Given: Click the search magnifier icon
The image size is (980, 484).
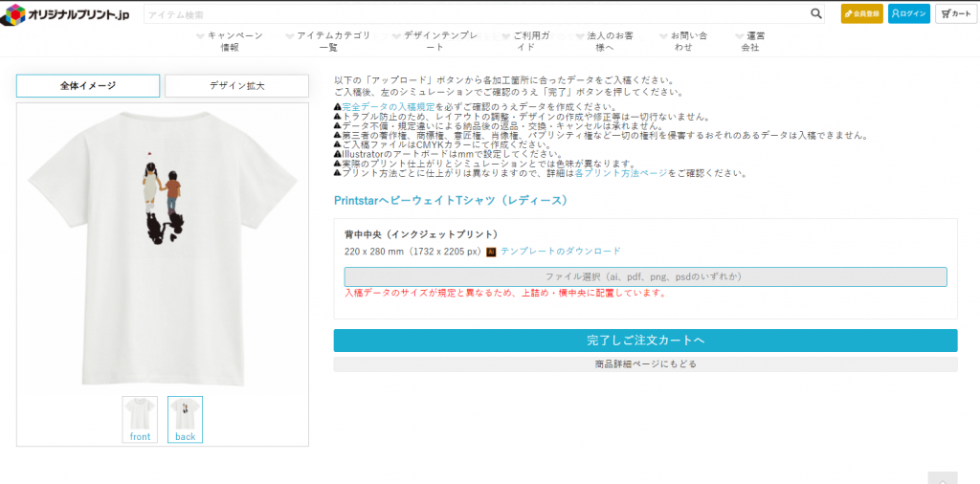Looking at the screenshot, I should [x=816, y=13].
